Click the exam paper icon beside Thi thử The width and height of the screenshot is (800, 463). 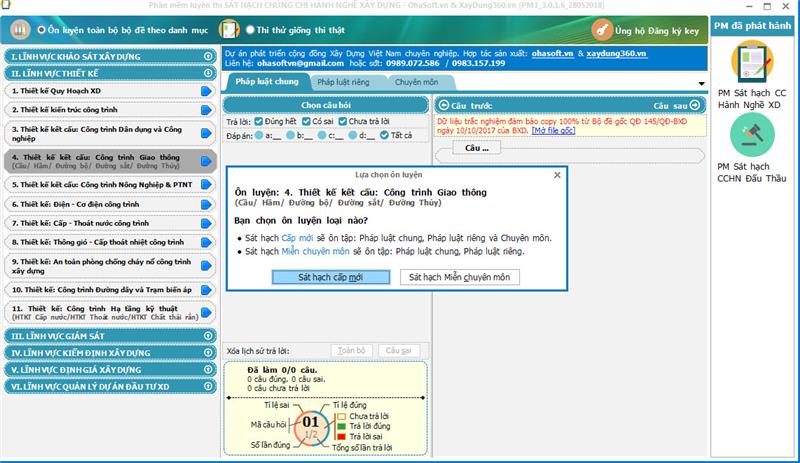(229, 30)
